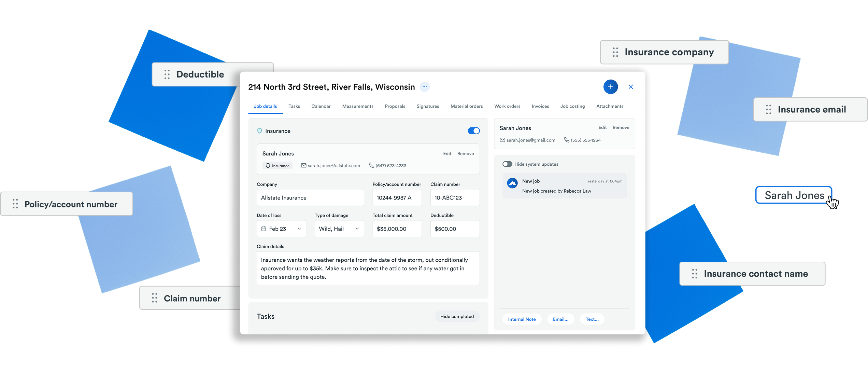Viewport: 868px width, 372px height.
Task: Click the Claim details text area
Action: pos(368,268)
